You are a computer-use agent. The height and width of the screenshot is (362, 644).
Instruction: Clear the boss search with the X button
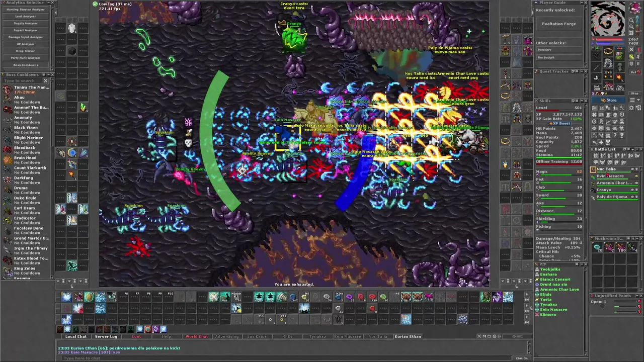click(x=45, y=81)
